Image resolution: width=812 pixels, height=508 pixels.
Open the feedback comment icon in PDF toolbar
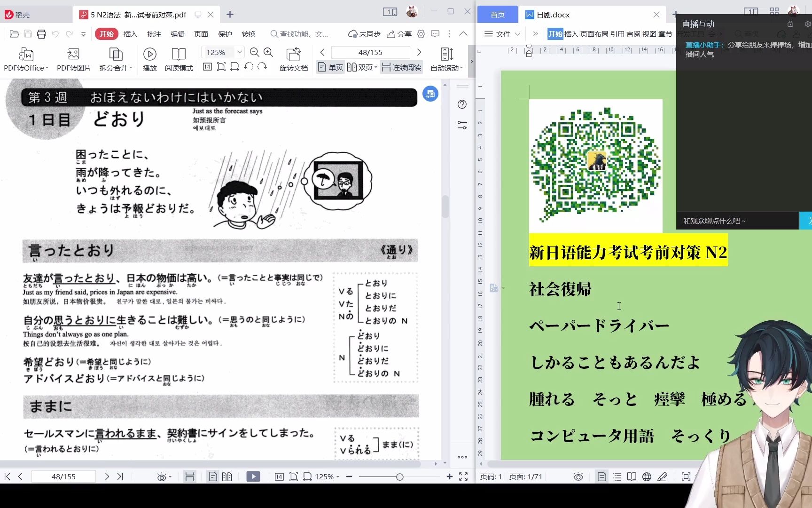point(435,34)
